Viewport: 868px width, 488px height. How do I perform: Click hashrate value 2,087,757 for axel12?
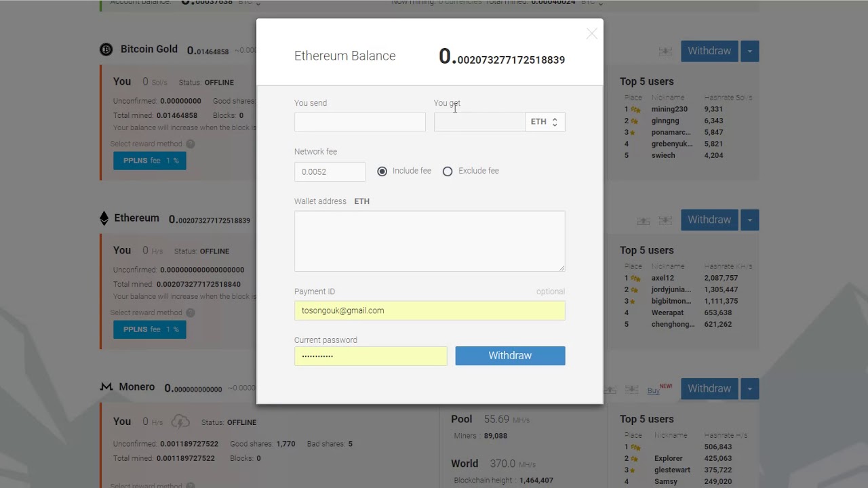[722, 278]
